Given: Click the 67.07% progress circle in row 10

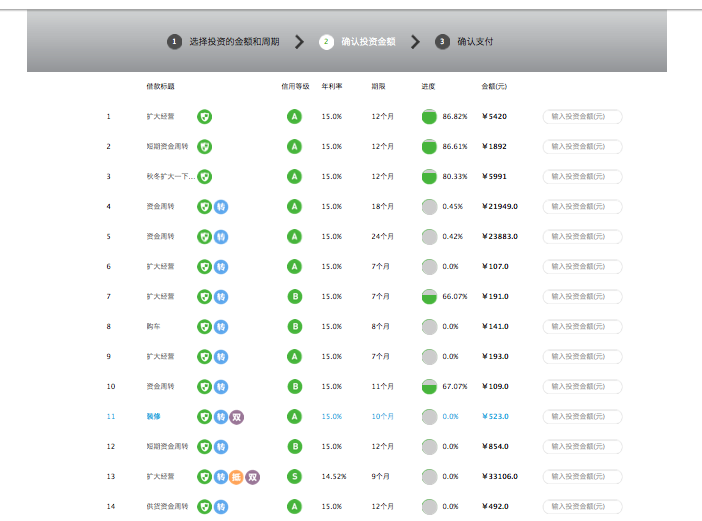Looking at the screenshot, I should [429, 387].
